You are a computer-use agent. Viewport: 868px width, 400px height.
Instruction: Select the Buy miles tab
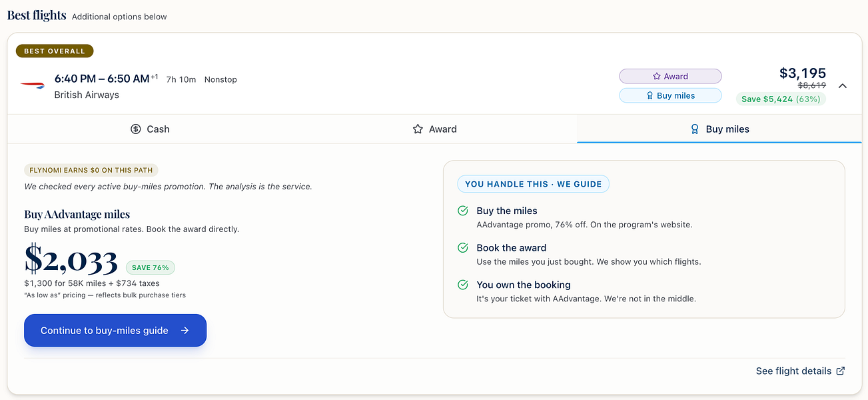(x=719, y=129)
